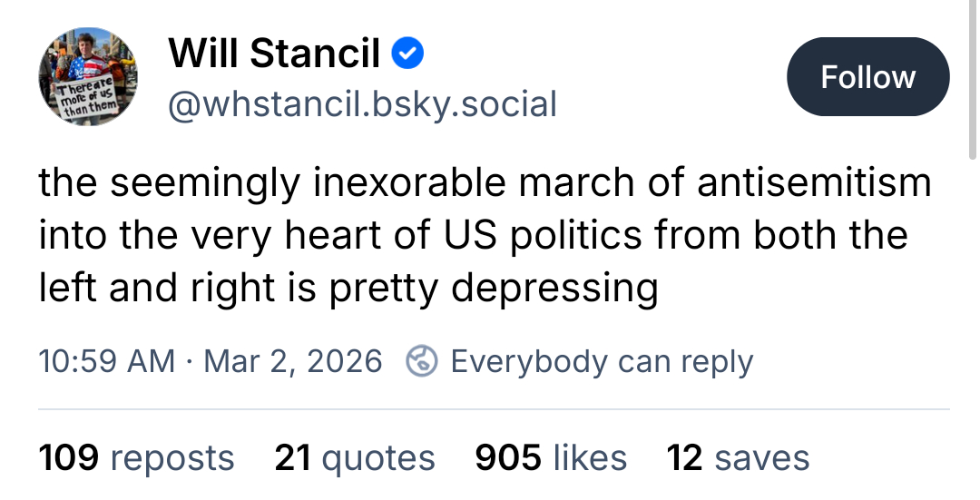Click the Mar 2, 2026 date

click(293, 361)
